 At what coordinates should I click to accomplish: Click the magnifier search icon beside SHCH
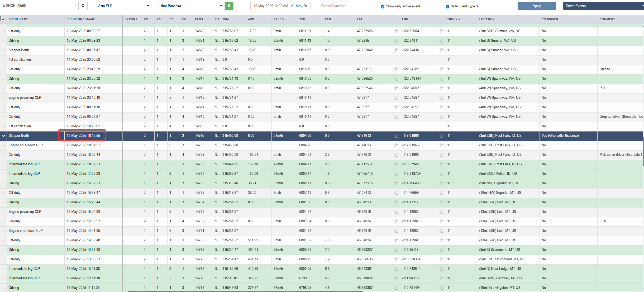tap(83, 6)
